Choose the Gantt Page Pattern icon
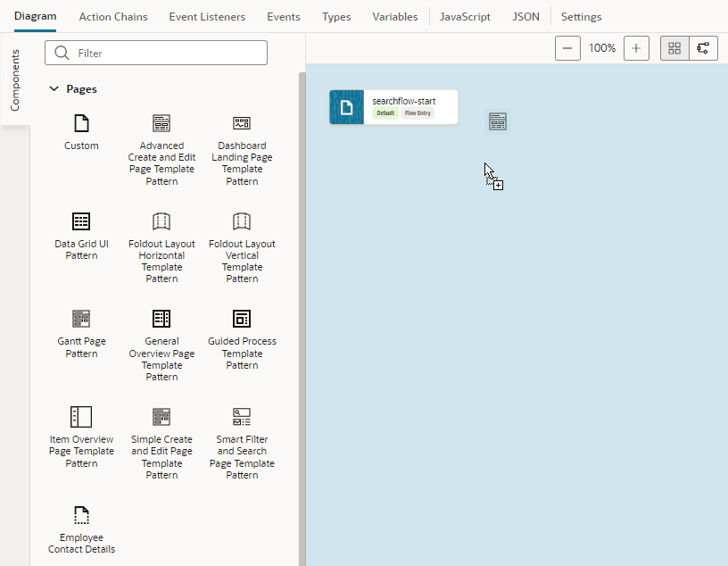 81,319
